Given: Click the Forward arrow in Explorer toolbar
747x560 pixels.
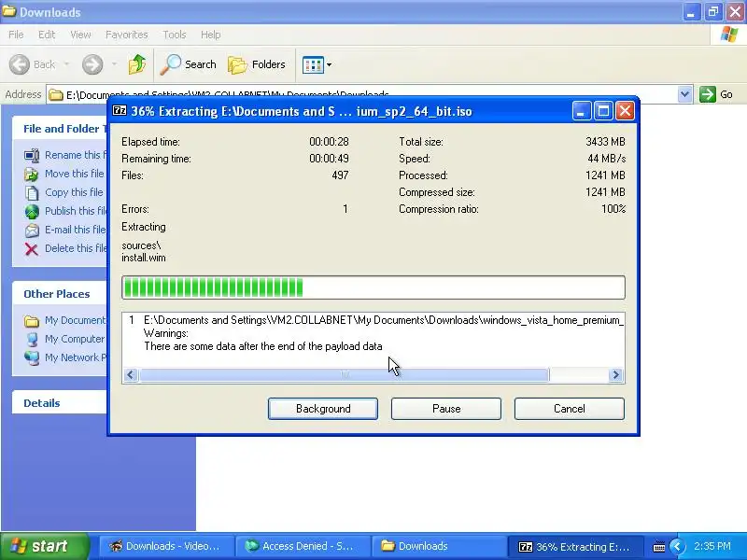Looking at the screenshot, I should [x=92, y=64].
